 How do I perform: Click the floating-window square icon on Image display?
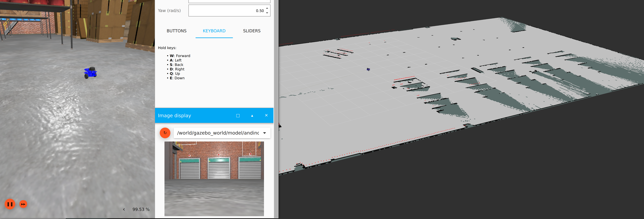point(238,116)
